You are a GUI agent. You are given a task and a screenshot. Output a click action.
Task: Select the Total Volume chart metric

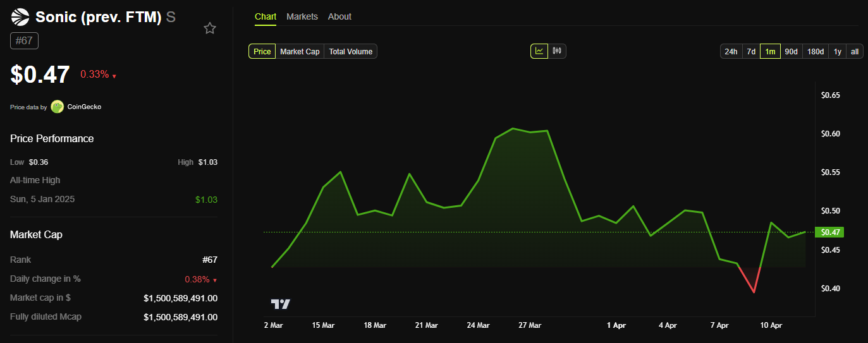[x=350, y=51]
